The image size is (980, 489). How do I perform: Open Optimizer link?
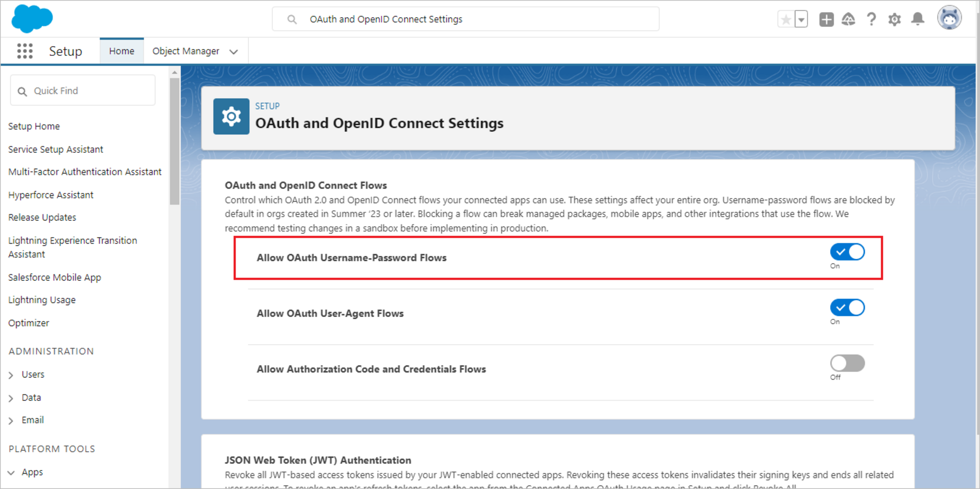(28, 323)
